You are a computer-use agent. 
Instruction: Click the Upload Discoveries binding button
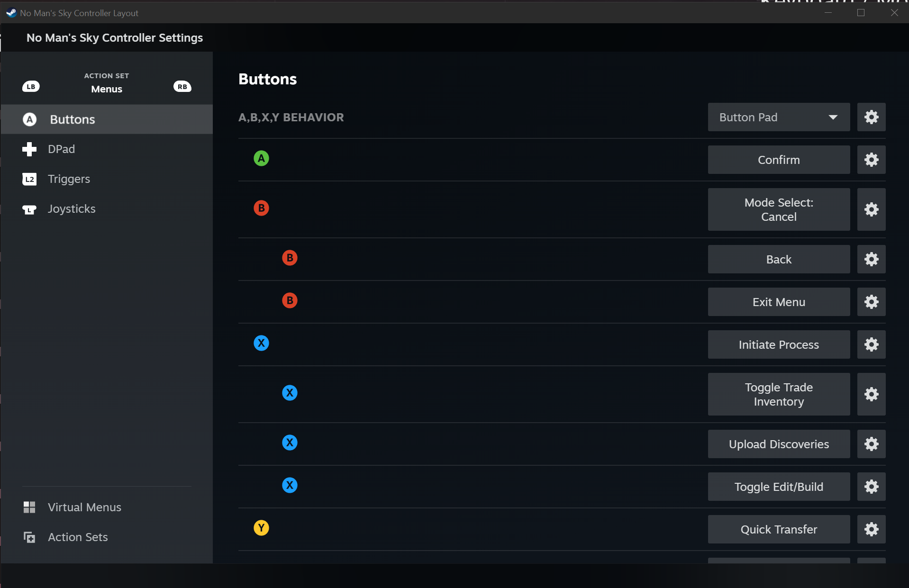(779, 444)
